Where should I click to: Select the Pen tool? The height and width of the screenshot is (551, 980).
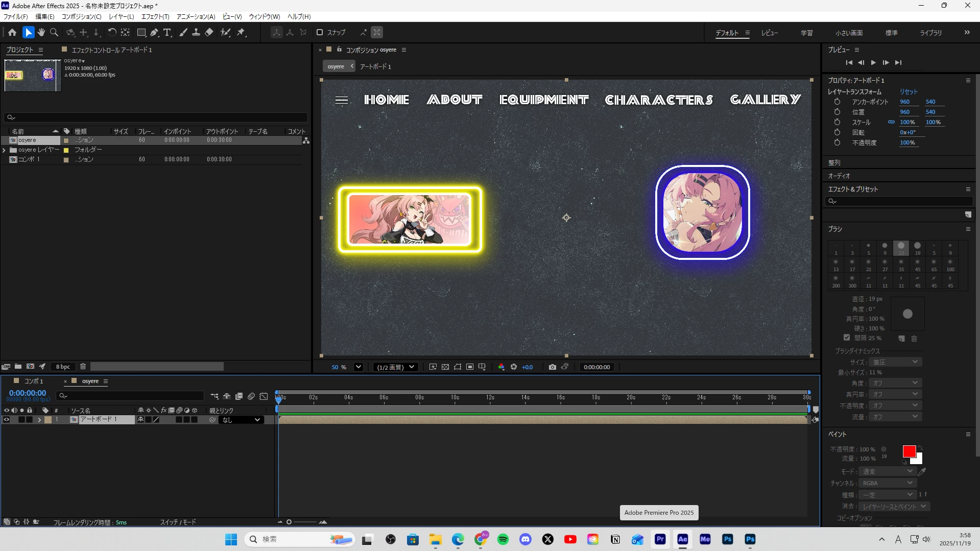point(154,32)
